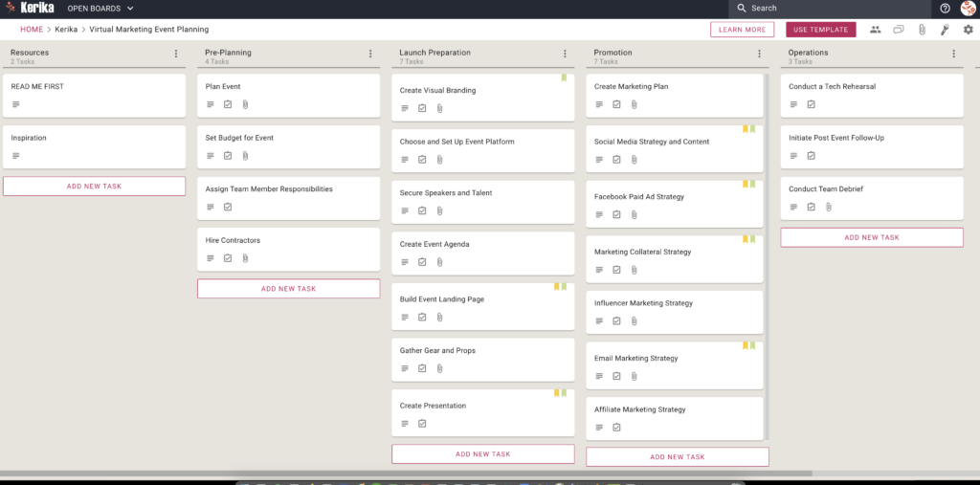Open checklist icon on Plan Event card
The image size is (980, 485).
click(228, 104)
